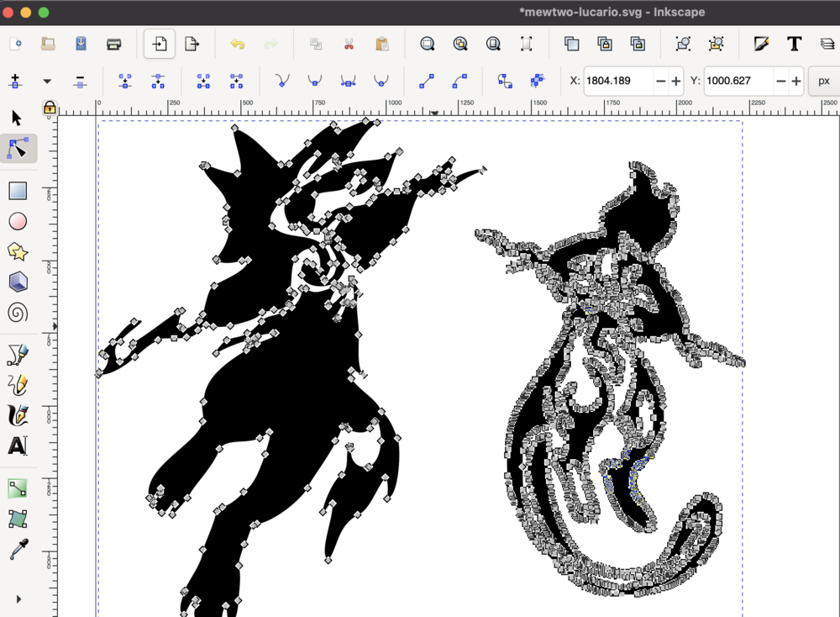Select the Selector arrow tool
The image size is (840, 617).
click(17, 118)
